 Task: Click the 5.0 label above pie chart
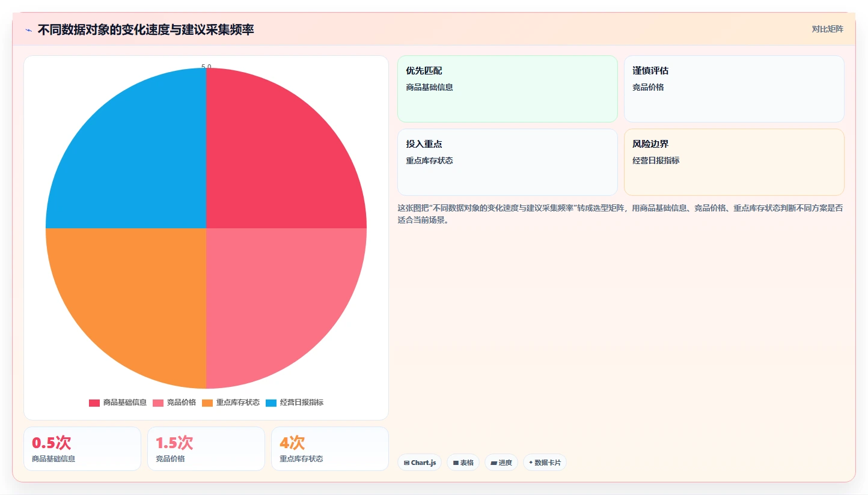click(x=206, y=67)
